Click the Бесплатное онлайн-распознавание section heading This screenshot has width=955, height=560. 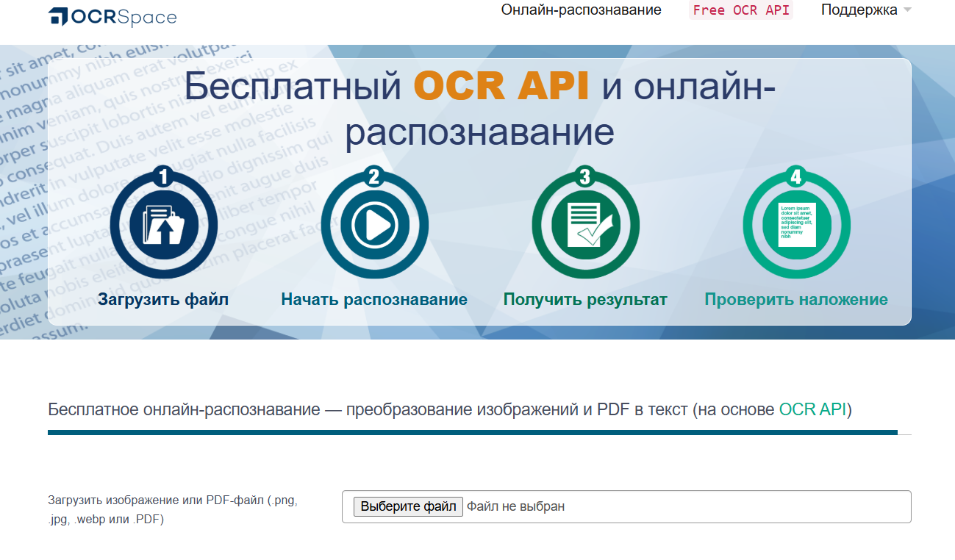click(x=450, y=409)
